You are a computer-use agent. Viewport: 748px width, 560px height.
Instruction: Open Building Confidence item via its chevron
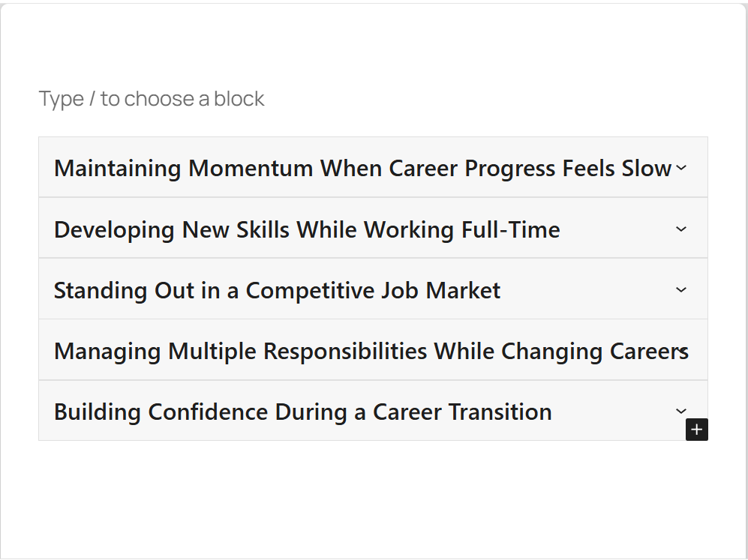[x=681, y=410]
